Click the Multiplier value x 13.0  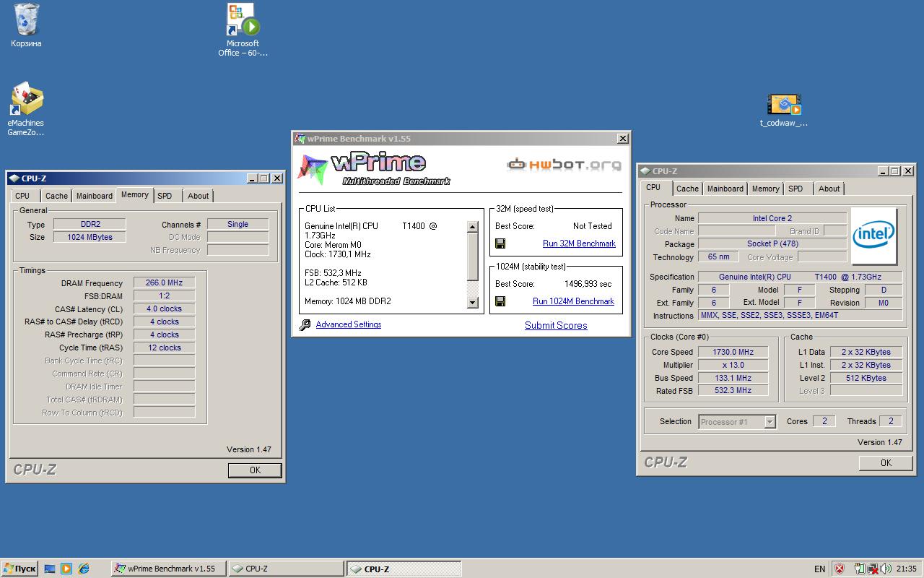click(x=732, y=366)
